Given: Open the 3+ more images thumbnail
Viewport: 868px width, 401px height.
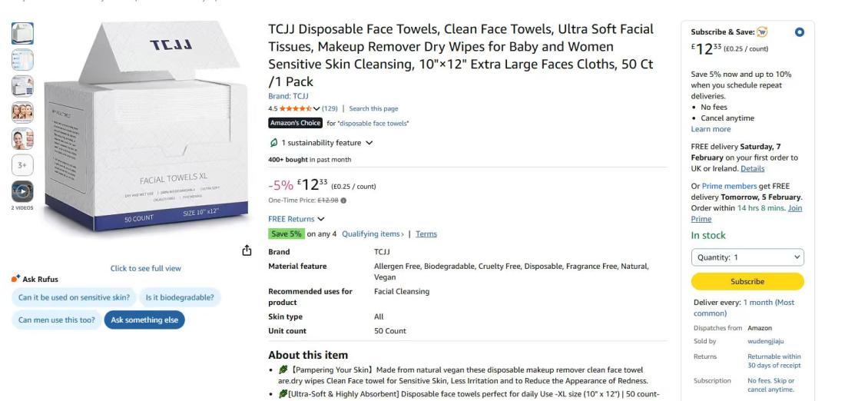Looking at the screenshot, I should [x=22, y=165].
